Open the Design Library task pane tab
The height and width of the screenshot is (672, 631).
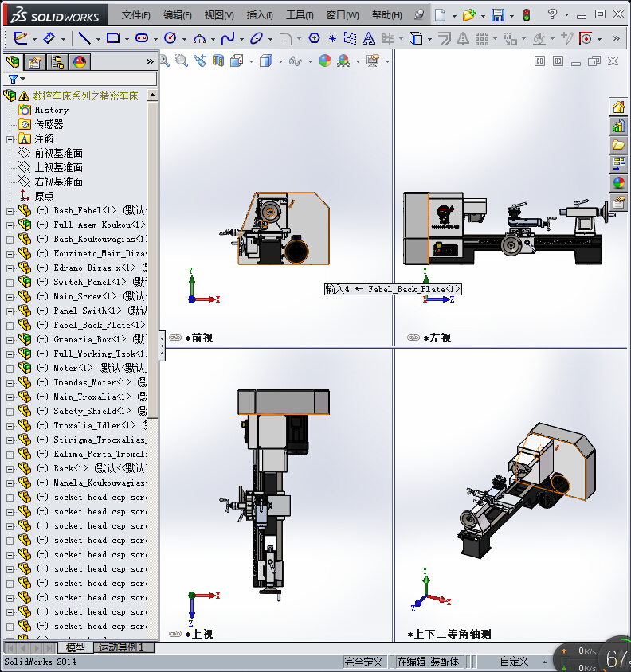pyautogui.click(x=618, y=126)
